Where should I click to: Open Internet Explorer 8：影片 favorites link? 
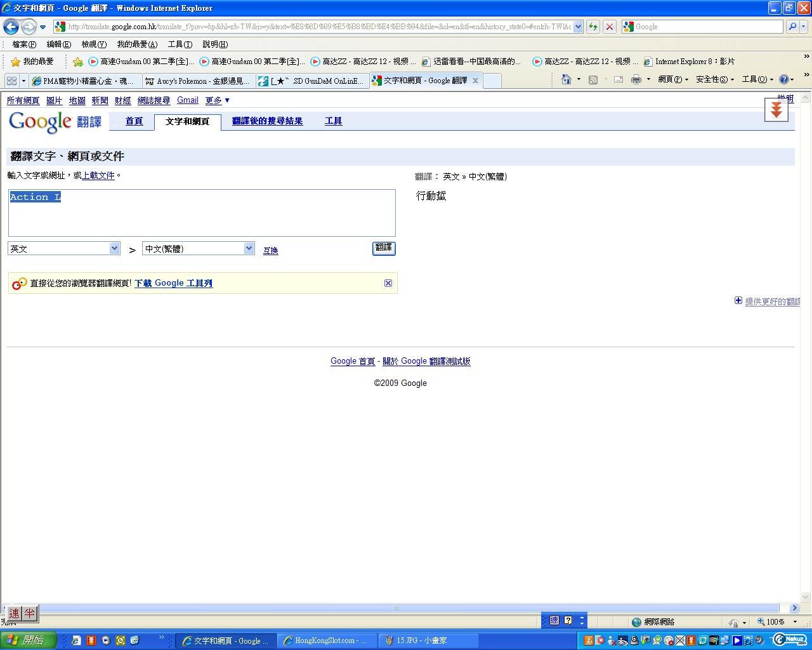click(689, 62)
